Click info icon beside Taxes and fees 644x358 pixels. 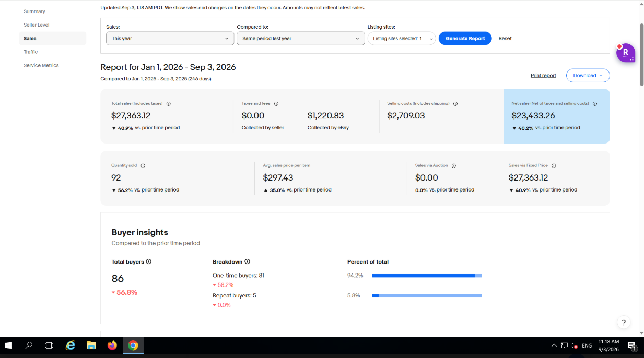tap(276, 104)
